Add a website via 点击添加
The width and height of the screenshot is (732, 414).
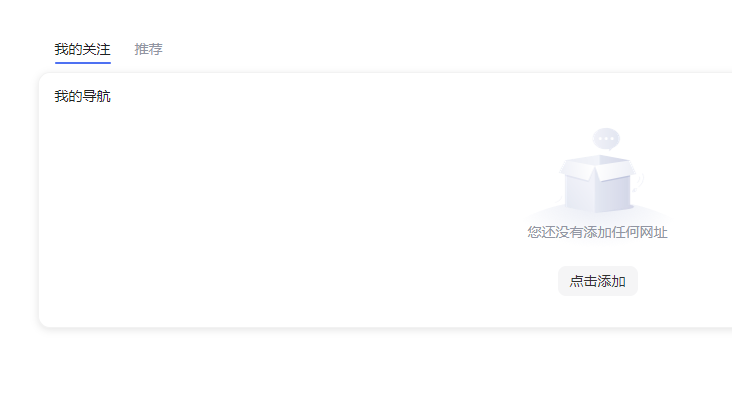(597, 281)
